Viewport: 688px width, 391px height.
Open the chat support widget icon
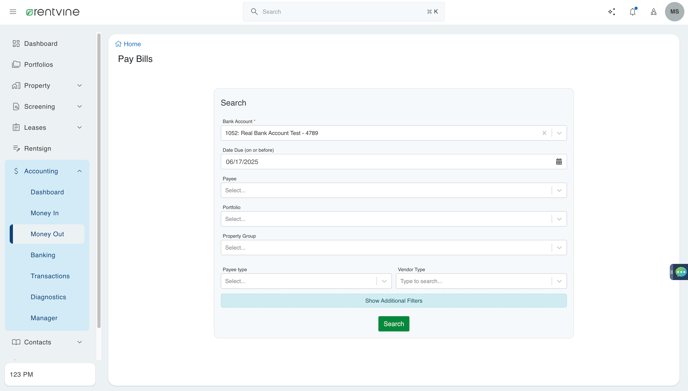click(x=680, y=272)
